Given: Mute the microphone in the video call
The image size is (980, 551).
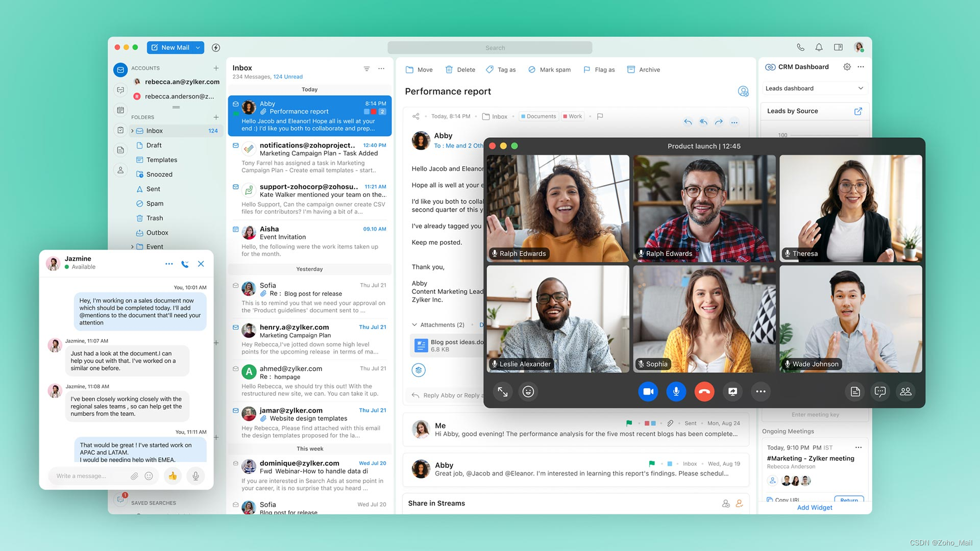Looking at the screenshot, I should tap(676, 392).
